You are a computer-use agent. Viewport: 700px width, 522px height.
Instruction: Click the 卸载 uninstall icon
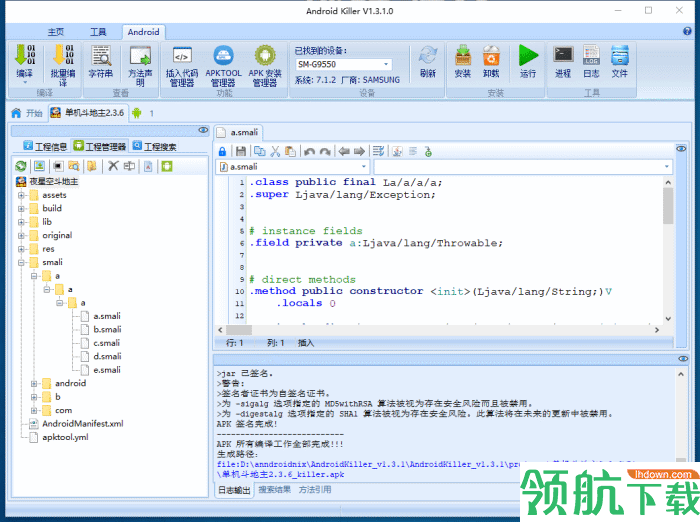click(x=491, y=55)
